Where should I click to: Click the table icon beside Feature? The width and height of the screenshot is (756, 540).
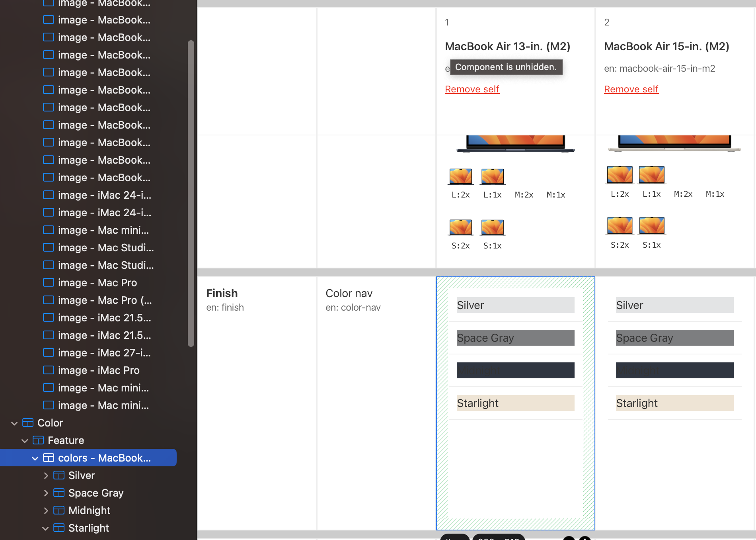point(38,440)
